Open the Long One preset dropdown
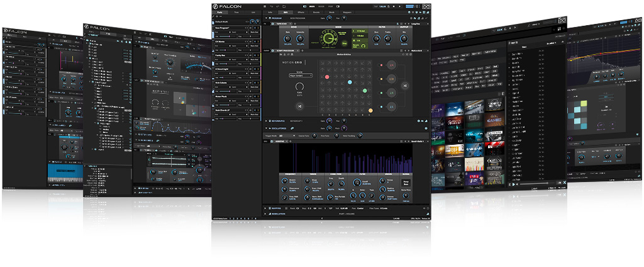The width and height of the screenshot is (644, 267). (x=420, y=24)
